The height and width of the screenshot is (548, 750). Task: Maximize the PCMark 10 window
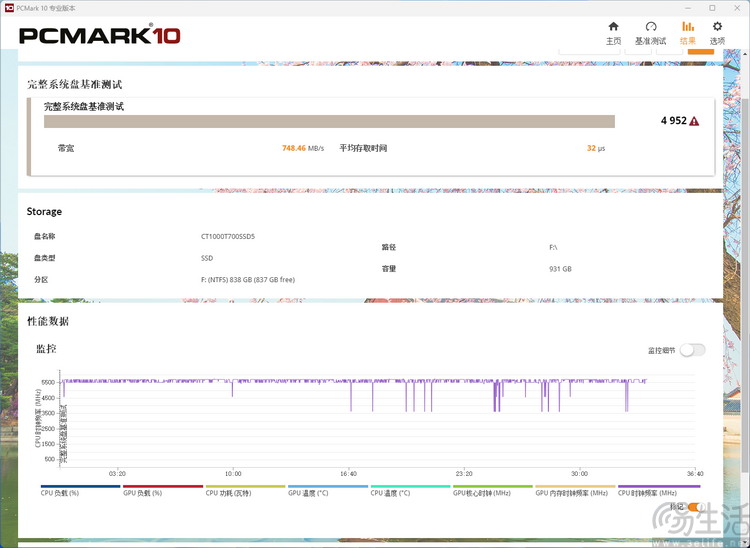(x=712, y=7)
